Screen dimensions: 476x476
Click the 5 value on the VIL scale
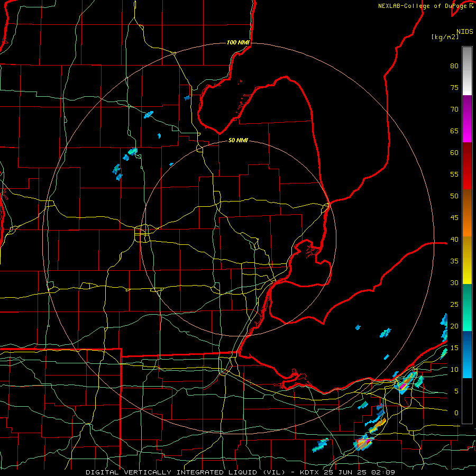(x=456, y=391)
